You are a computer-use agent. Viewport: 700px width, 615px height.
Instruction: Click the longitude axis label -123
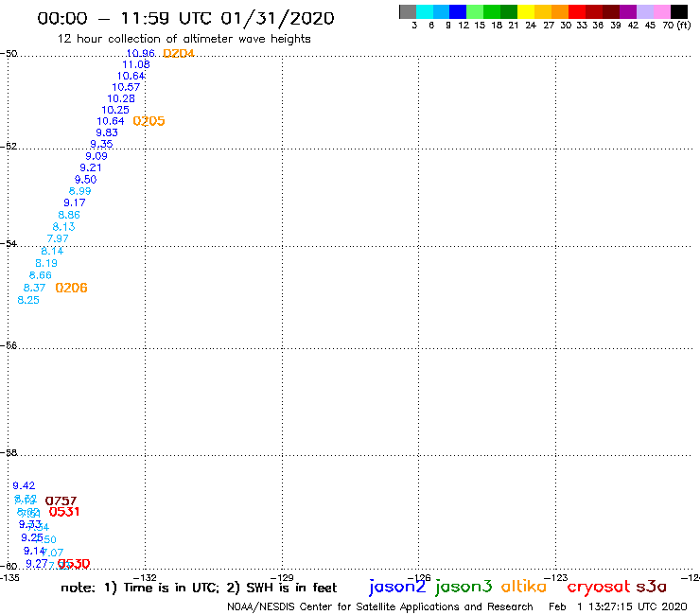click(556, 577)
